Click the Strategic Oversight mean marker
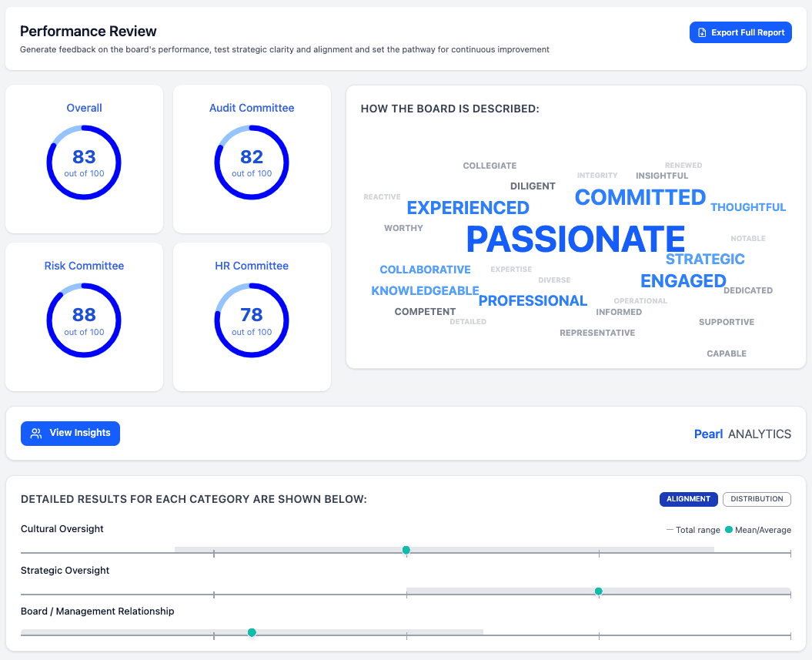Image resolution: width=812 pixels, height=660 pixels. point(598,591)
